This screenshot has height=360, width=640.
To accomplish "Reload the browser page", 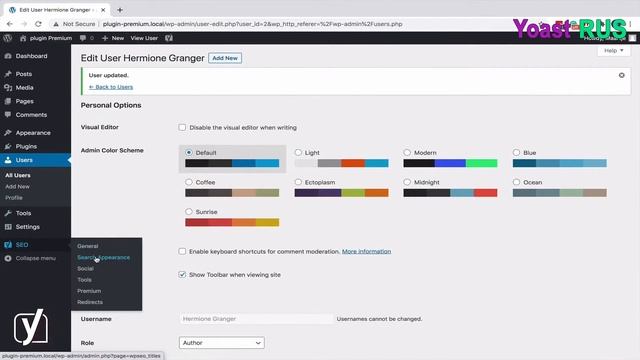I will (38, 24).
